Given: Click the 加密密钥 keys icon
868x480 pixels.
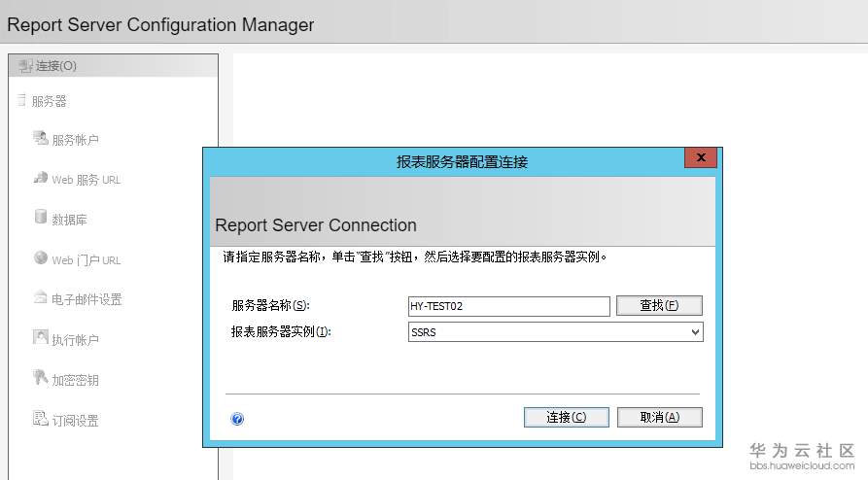Looking at the screenshot, I should [40, 379].
